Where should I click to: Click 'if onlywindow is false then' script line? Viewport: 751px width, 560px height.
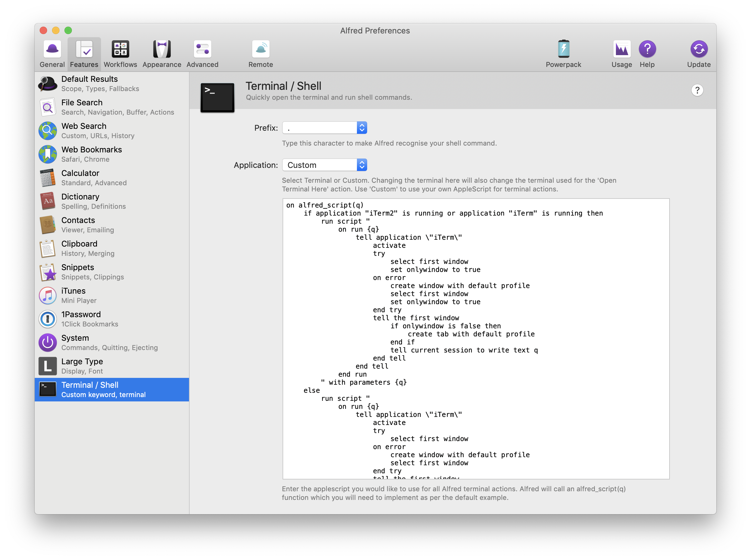446,326
